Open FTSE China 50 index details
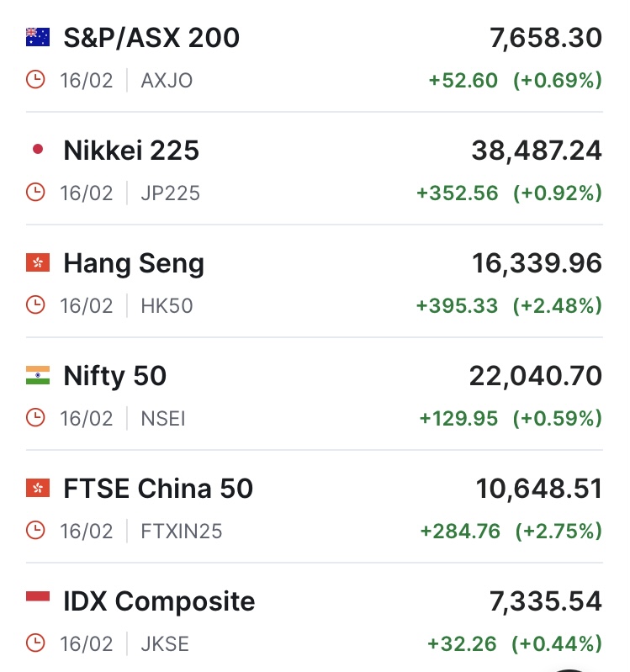The width and height of the screenshot is (630, 672). 158,489
